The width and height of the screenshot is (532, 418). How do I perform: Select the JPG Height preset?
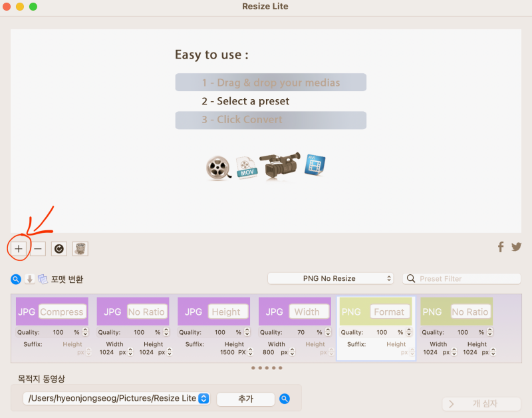(x=213, y=312)
